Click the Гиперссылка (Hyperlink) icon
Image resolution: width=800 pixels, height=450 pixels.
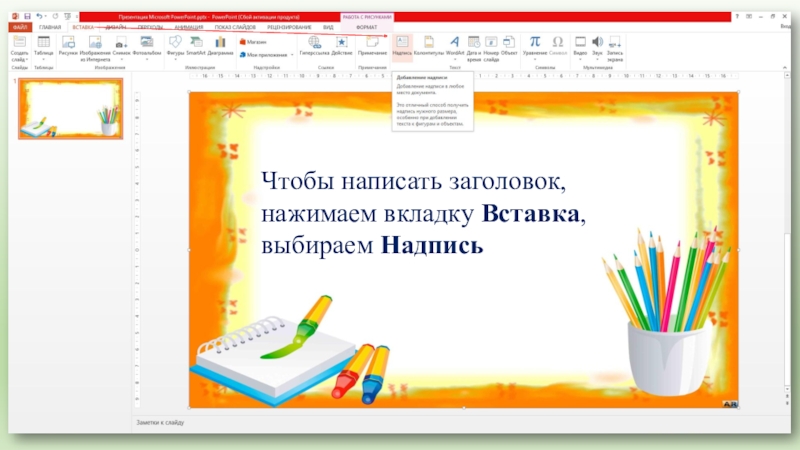point(315,46)
